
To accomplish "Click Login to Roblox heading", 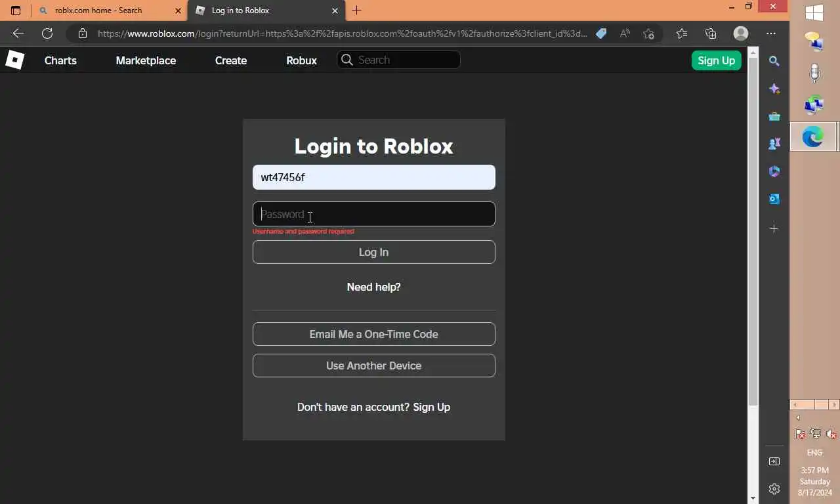I will coord(374,146).
